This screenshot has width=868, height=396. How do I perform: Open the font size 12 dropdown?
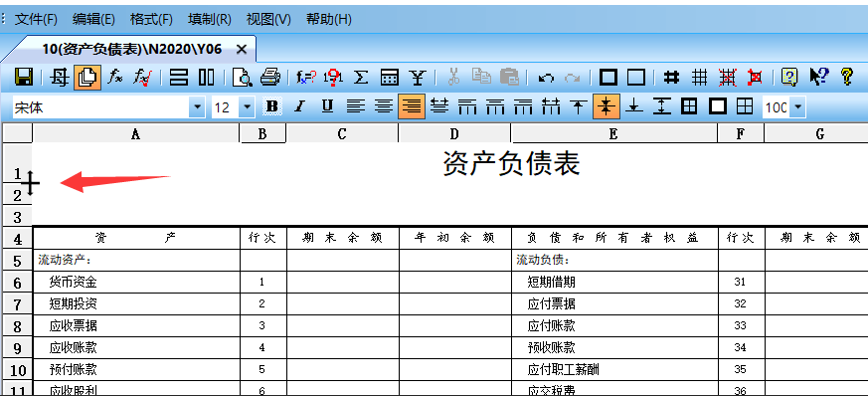(247, 107)
